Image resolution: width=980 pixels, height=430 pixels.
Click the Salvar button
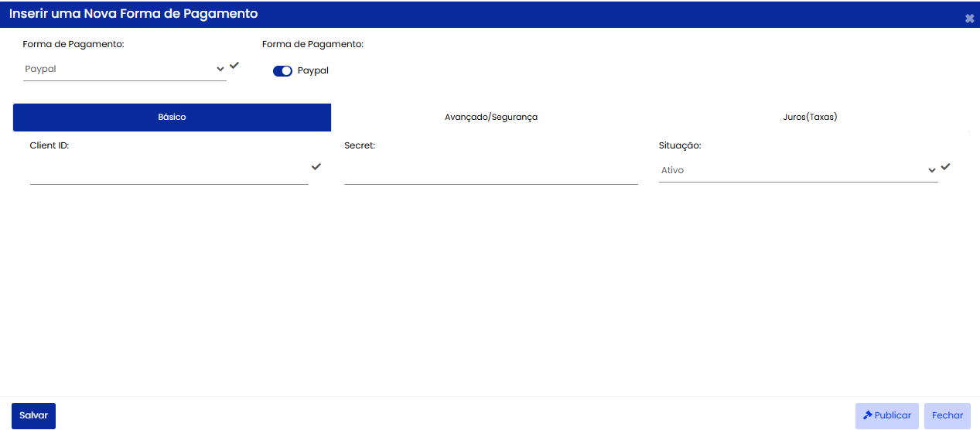point(33,415)
